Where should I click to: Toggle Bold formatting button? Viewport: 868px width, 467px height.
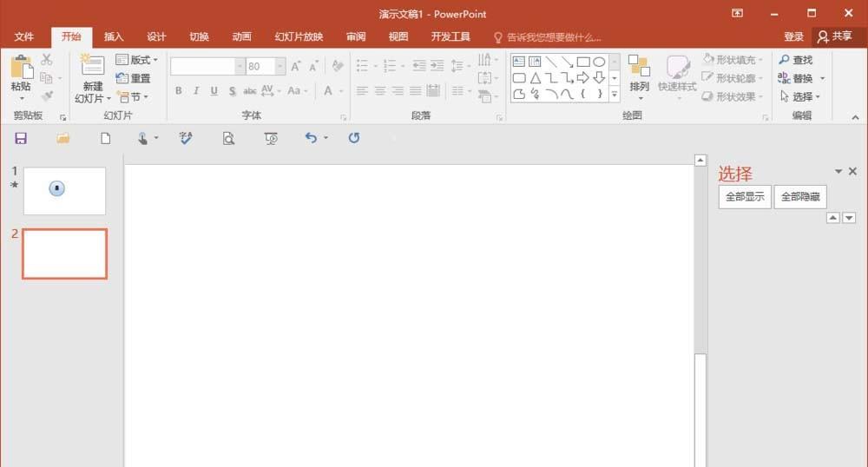coord(179,91)
